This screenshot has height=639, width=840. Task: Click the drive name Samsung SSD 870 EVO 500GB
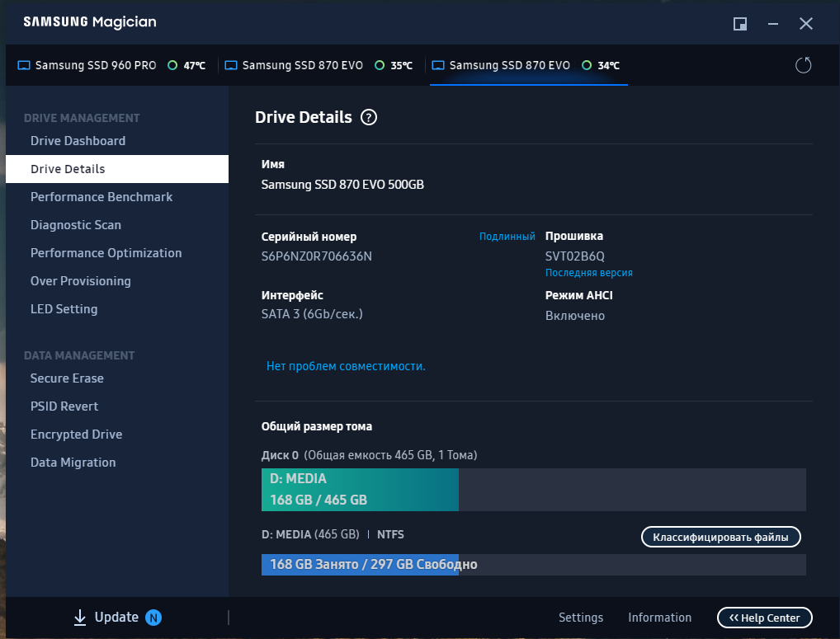(342, 185)
